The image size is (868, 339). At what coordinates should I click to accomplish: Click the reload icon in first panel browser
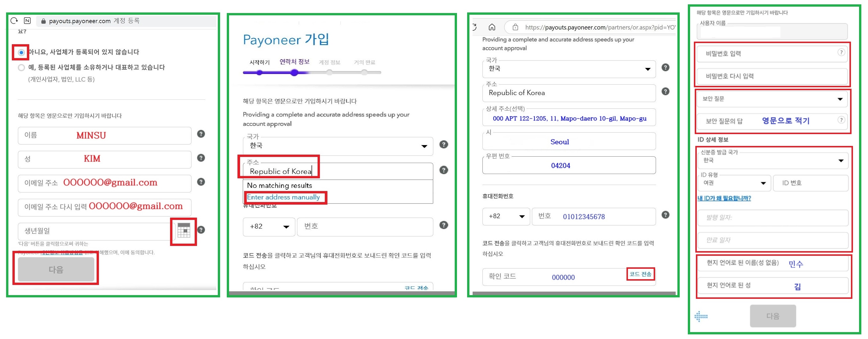click(14, 21)
